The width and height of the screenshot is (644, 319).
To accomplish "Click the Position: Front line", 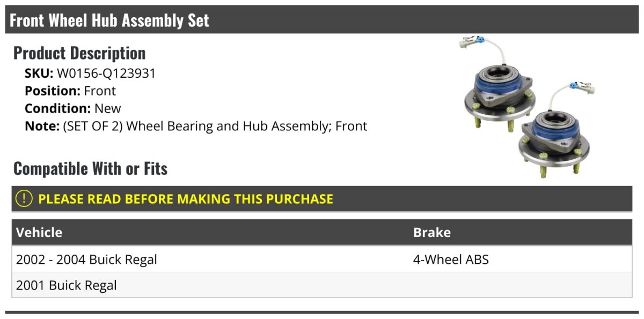I will [x=70, y=91].
